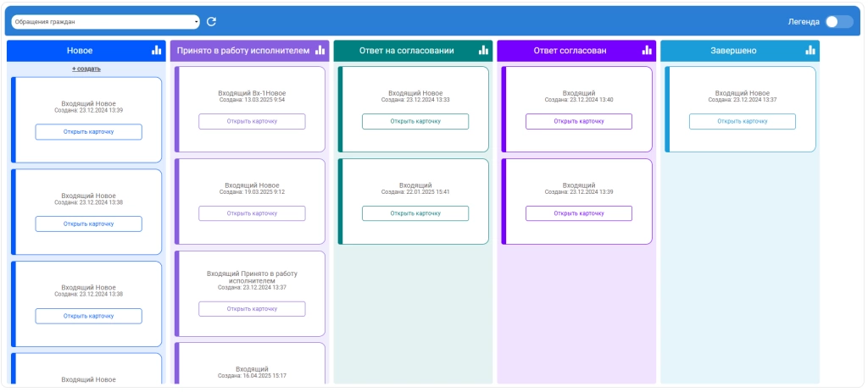Screen dimensions: 868x392
Task: Open card created 22.01.2025 15:41
Action: [415, 213]
